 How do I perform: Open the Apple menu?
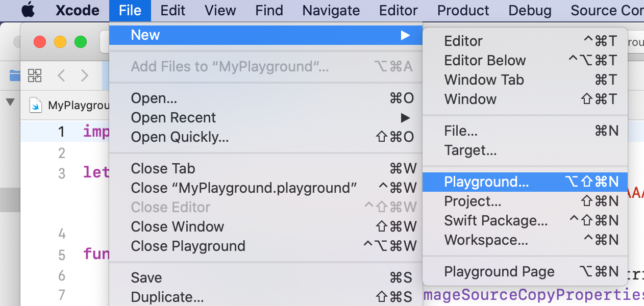(28, 10)
